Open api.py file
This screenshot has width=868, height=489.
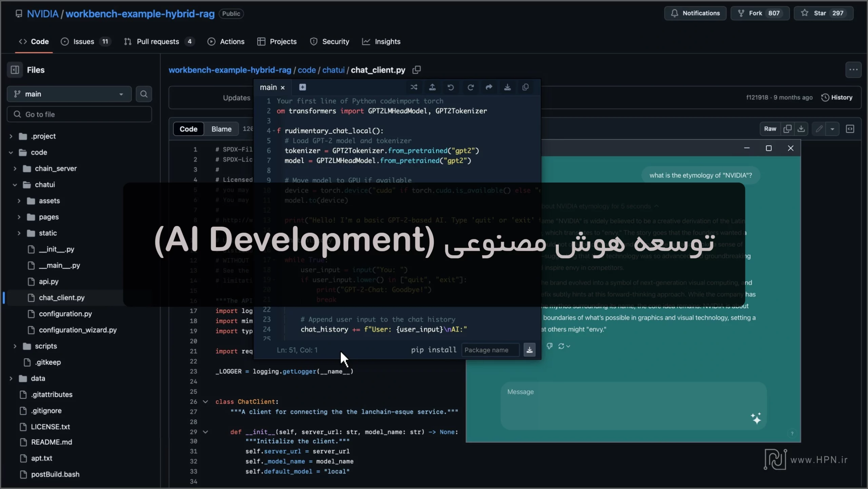point(48,282)
